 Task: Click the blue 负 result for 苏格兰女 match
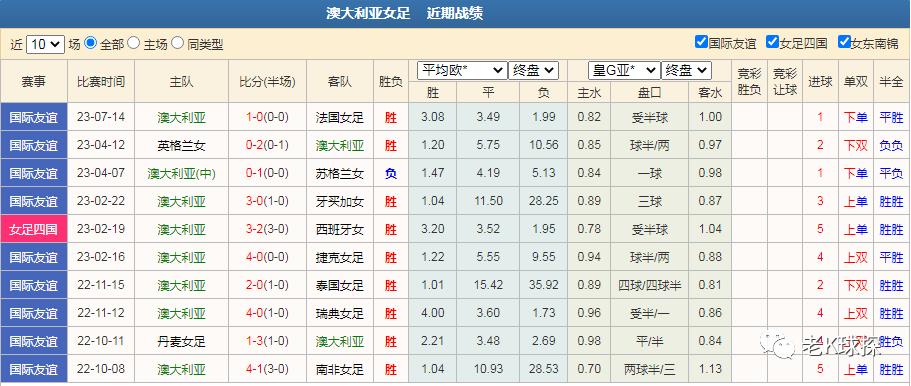point(390,173)
